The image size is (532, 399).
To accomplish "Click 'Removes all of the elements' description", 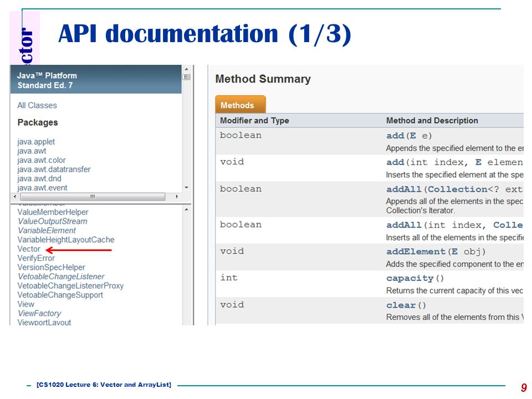I will click(x=454, y=317).
